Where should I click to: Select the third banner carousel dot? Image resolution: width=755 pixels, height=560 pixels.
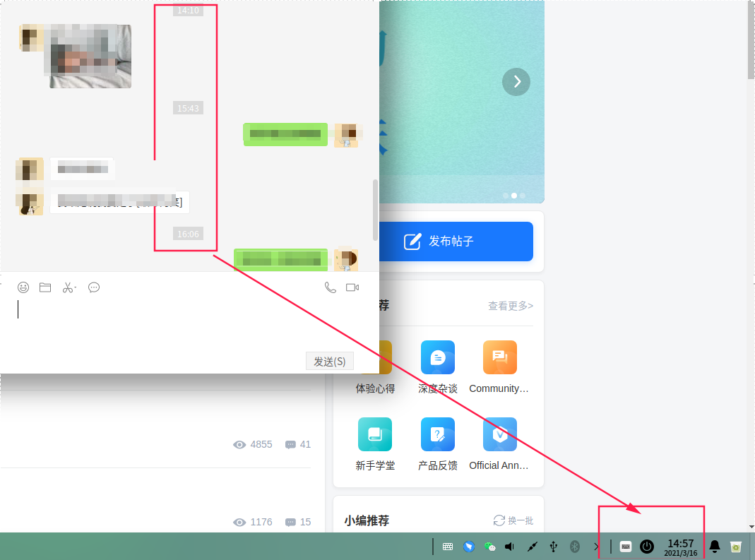[x=523, y=196]
